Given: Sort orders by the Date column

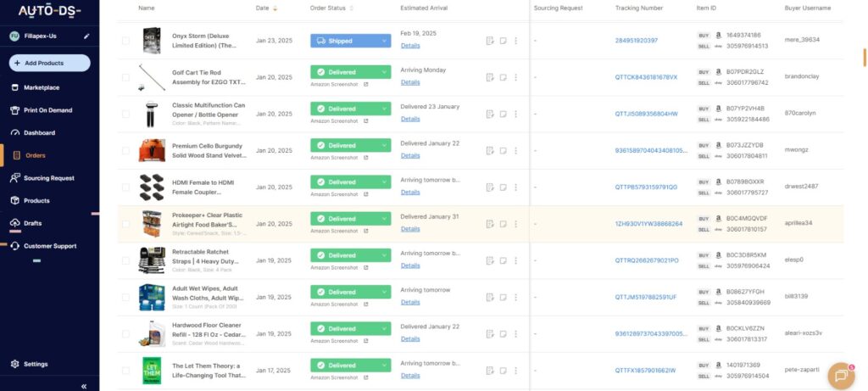Looking at the screenshot, I should pyautogui.click(x=263, y=8).
